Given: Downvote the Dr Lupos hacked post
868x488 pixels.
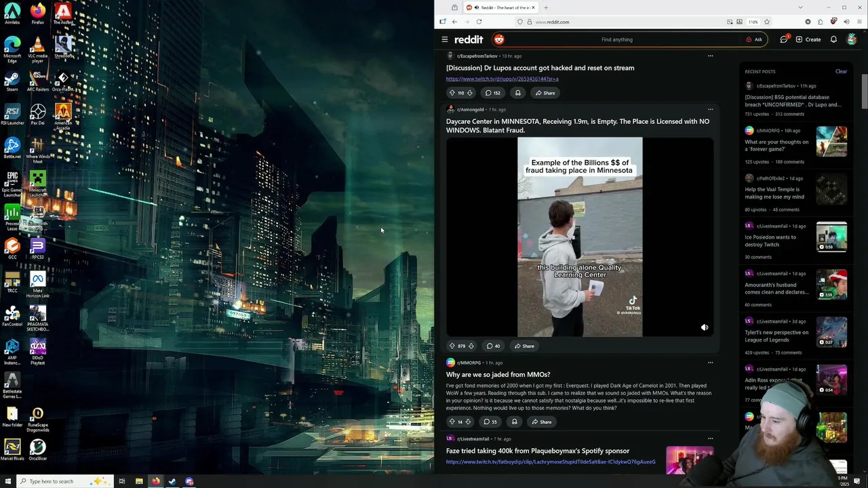Looking at the screenshot, I should tap(469, 93).
